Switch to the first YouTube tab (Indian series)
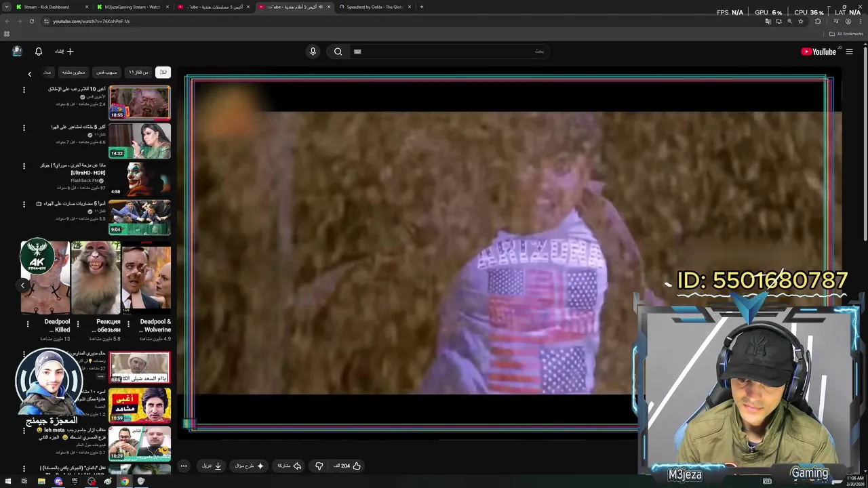This screenshot has width=868, height=488. pyautogui.click(x=214, y=7)
